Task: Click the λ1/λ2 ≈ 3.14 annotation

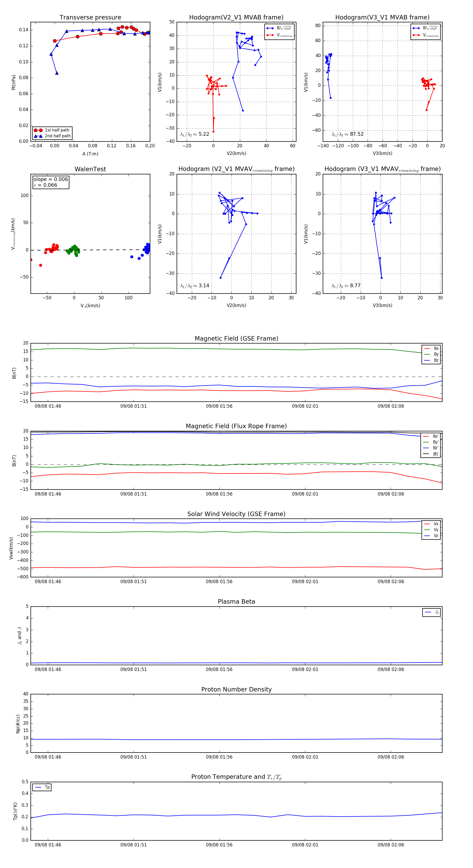Action: click(x=194, y=286)
